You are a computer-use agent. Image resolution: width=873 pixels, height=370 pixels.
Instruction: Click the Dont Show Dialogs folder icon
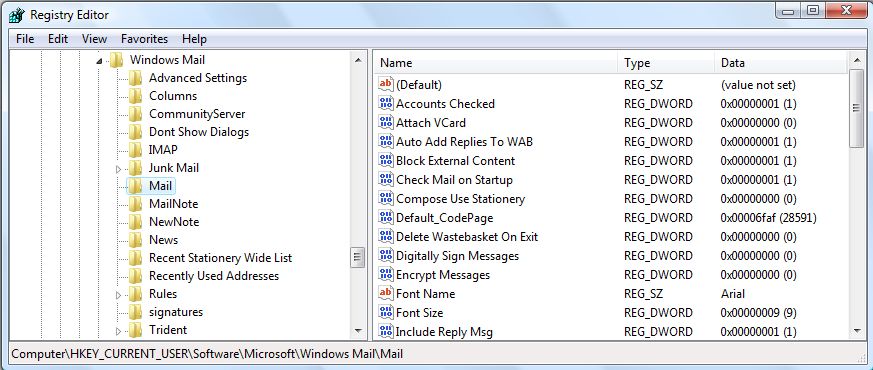[x=135, y=132]
